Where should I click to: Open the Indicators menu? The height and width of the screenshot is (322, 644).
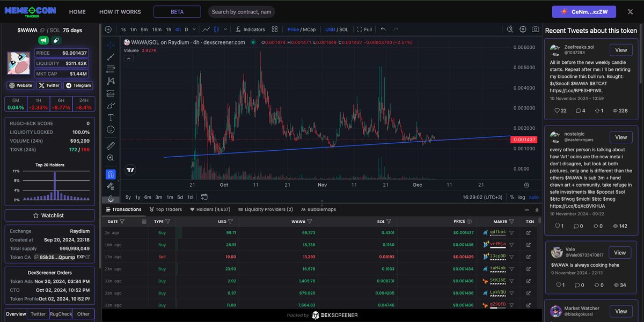coord(250,30)
